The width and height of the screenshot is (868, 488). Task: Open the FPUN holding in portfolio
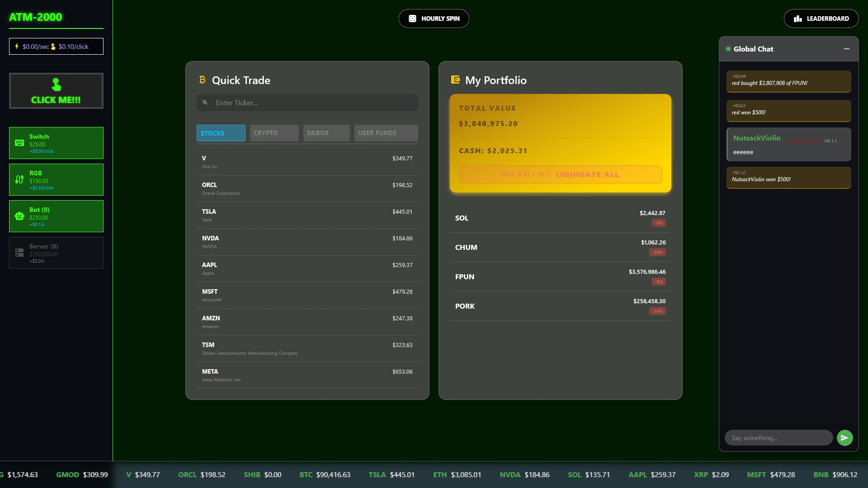pyautogui.click(x=560, y=277)
